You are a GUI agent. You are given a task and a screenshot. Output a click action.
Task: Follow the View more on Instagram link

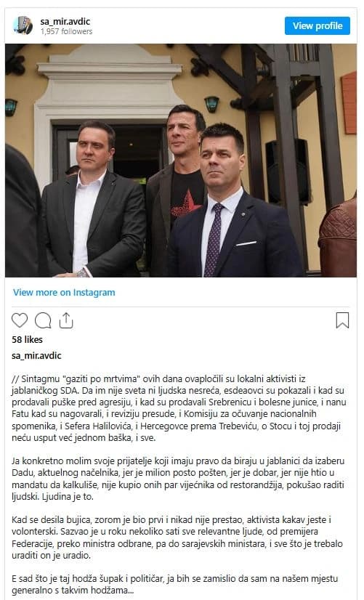pyautogui.click(x=64, y=292)
